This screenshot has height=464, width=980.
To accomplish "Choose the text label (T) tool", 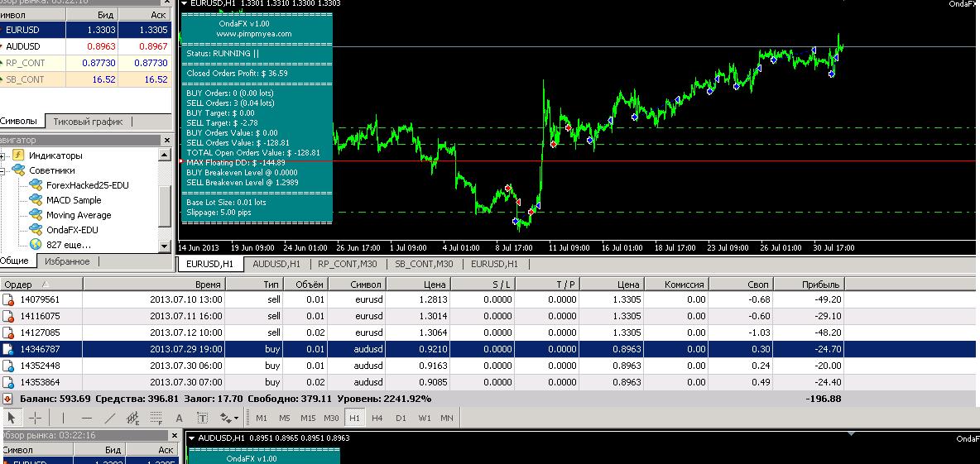I will point(202,418).
